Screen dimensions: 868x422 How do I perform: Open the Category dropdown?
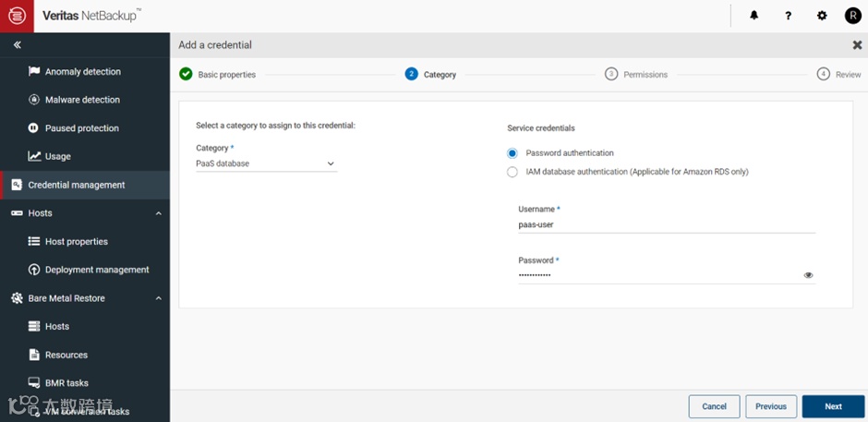pyautogui.click(x=266, y=164)
